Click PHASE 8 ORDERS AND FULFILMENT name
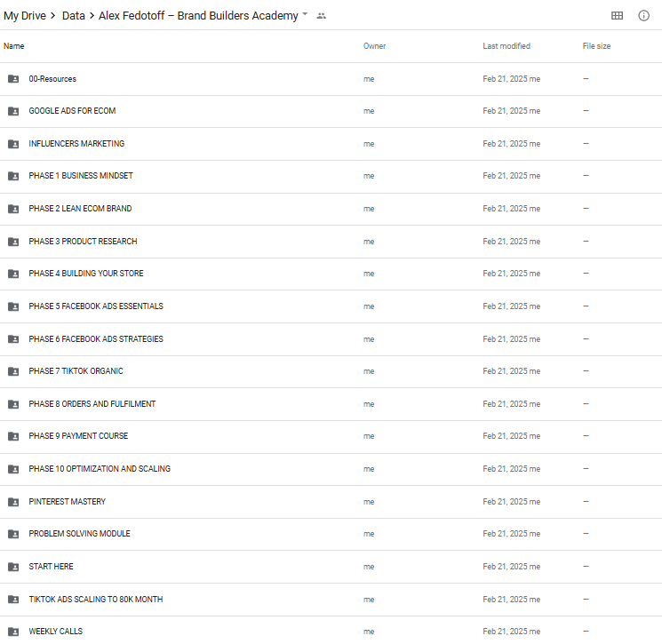Screen dimensions: 662x644 (x=92, y=404)
